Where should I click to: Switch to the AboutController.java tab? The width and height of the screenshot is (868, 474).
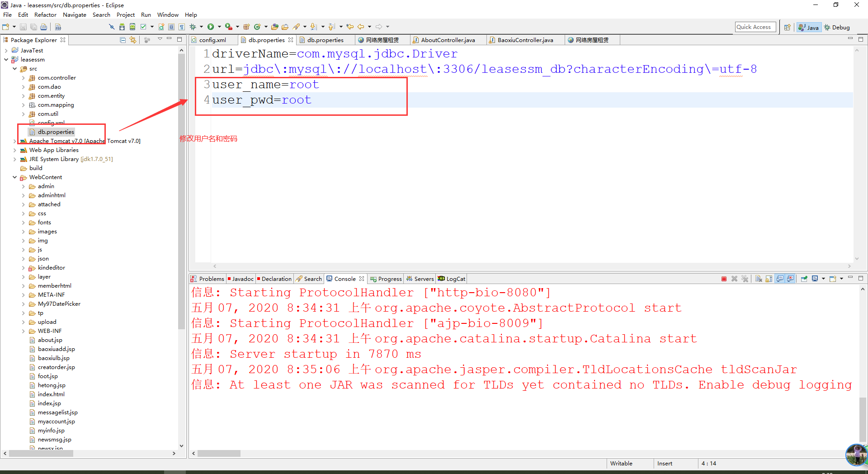448,40
